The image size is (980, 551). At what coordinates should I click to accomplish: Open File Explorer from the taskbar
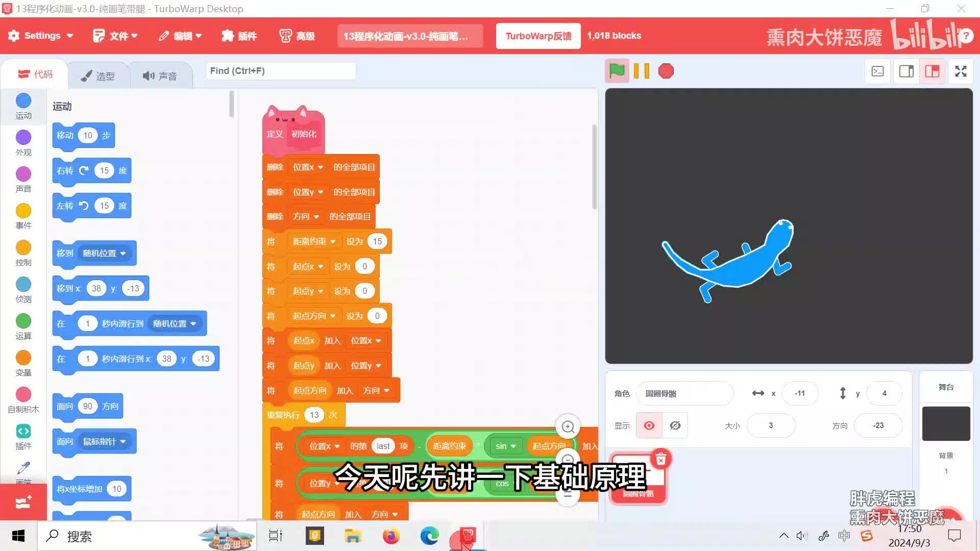click(x=353, y=536)
